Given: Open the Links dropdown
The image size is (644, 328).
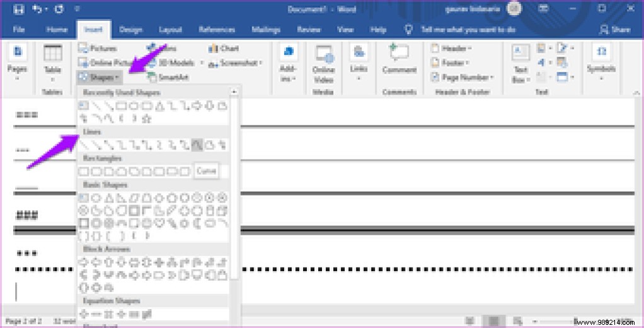Looking at the screenshot, I should pos(359,62).
